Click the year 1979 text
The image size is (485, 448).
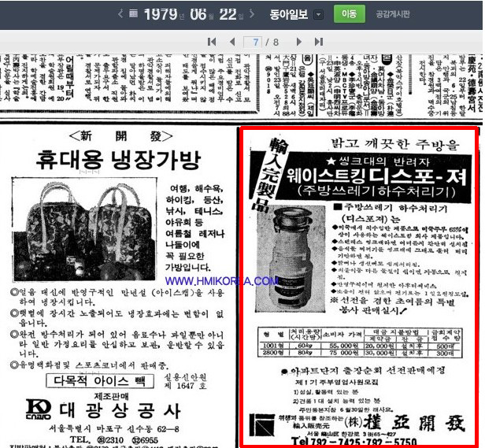161,14
